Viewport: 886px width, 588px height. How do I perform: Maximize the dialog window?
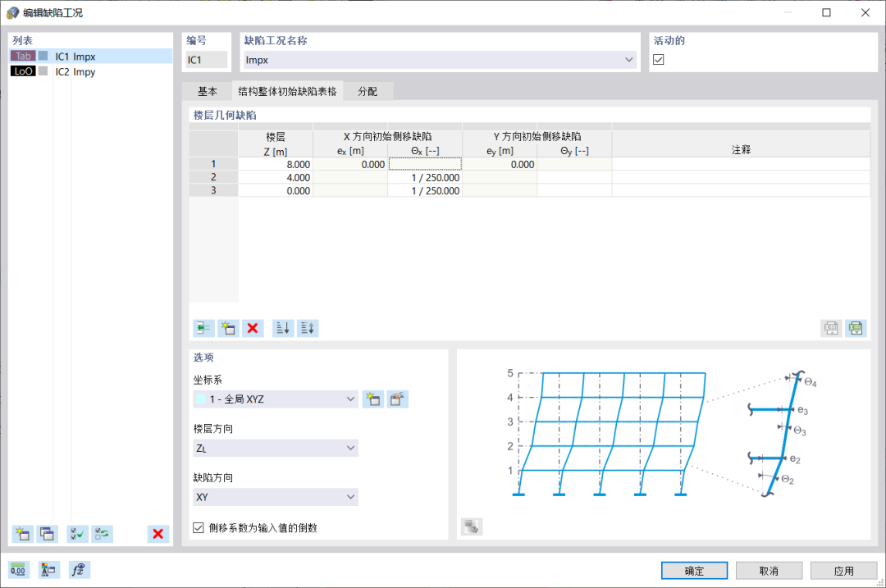click(826, 12)
